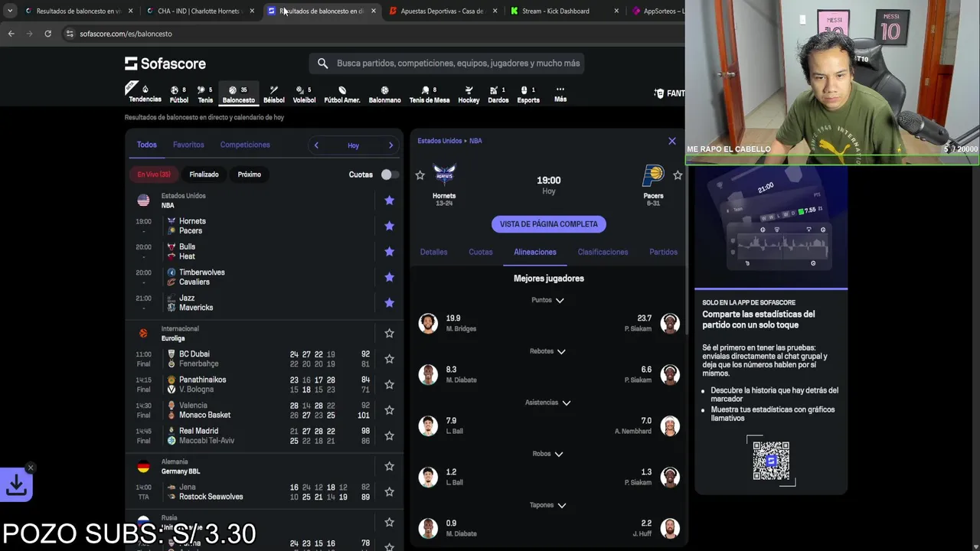Switch to the Partidos tab
The height and width of the screenshot is (551, 980).
[x=663, y=252]
